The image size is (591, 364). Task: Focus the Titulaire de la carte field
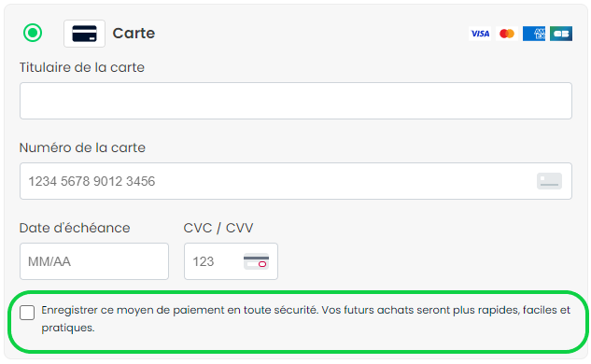click(x=296, y=101)
